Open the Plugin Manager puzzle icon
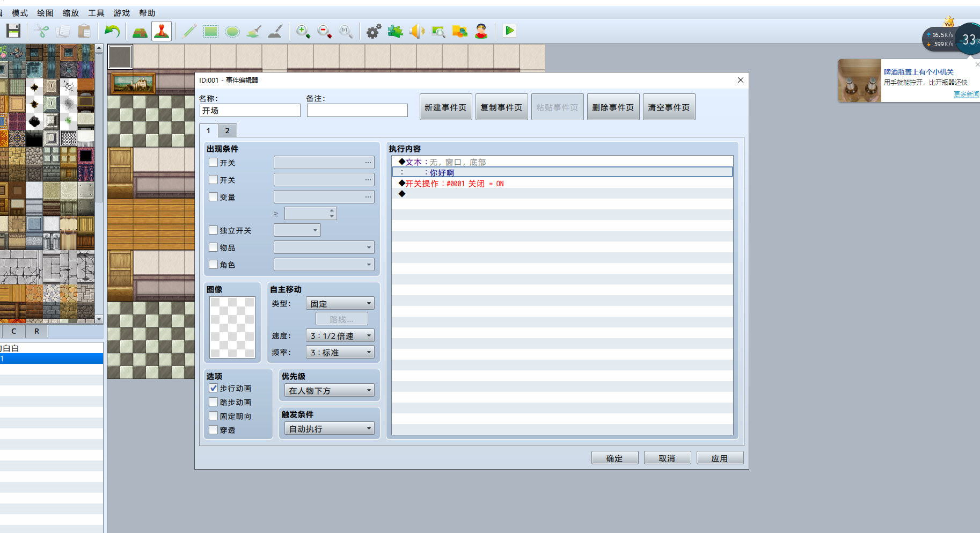This screenshot has height=533, width=980. coord(396,31)
